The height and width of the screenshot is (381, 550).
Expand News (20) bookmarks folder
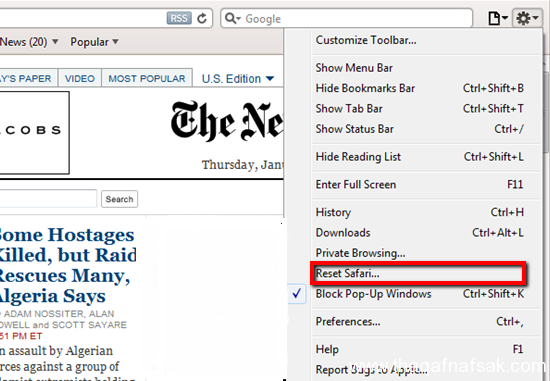pyautogui.click(x=29, y=42)
